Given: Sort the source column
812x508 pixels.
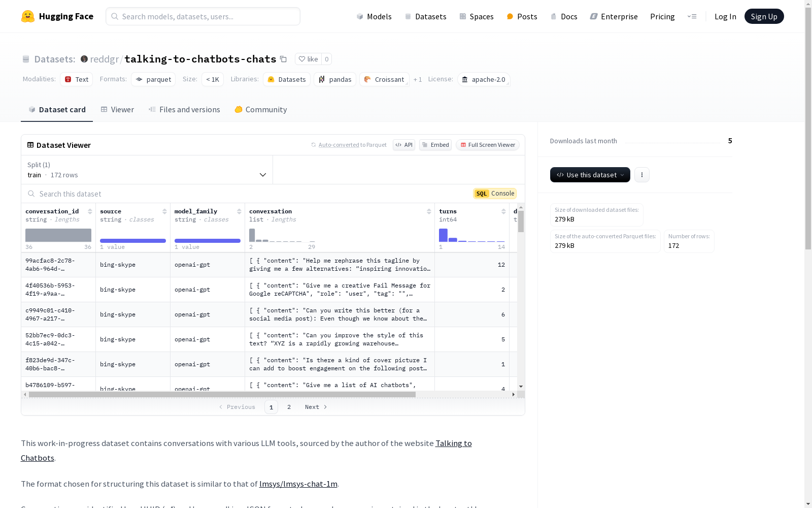Looking at the screenshot, I should click(x=164, y=211).
